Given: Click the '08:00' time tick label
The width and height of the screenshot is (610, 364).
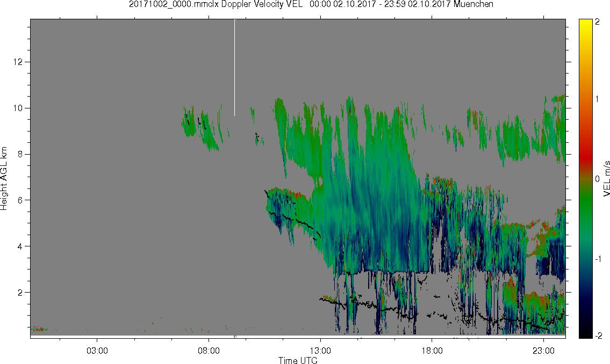Looking at the screenshot, I should click(209, 351).
